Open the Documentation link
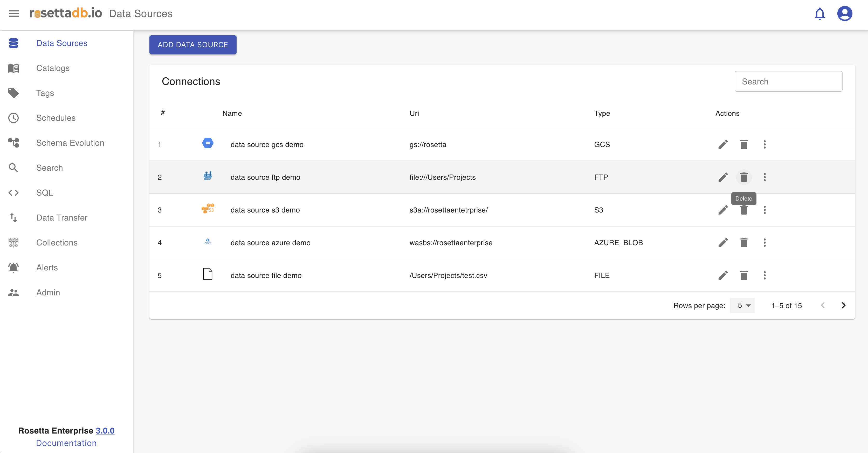Viewport: 868px width, 453px height. [66, 443]
